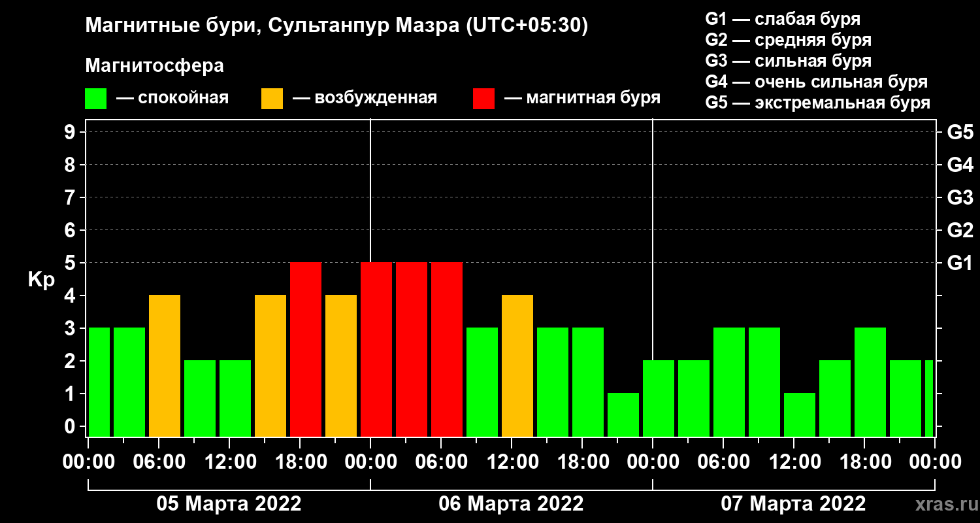
Task: Click red bar at 06:00 on 06 Марта
Action: (x=447, y=350)
